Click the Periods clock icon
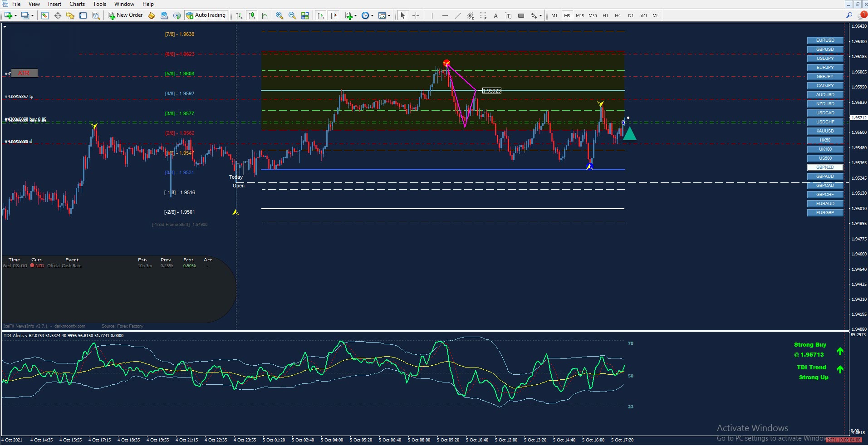 point(365,15)
